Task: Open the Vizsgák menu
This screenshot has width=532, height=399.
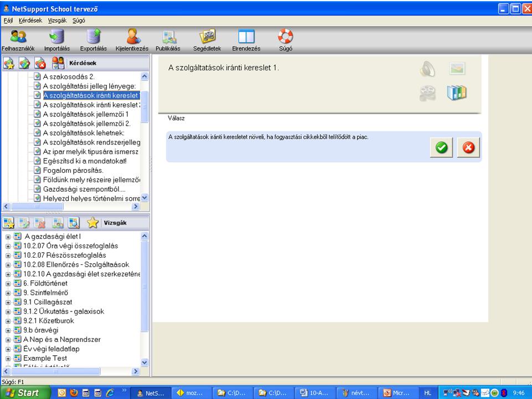Action: (57, 20)
